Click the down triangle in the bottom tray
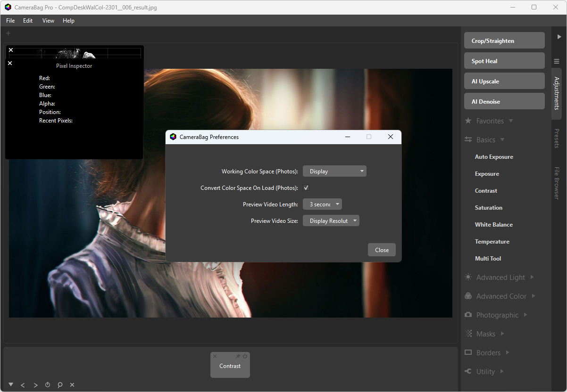The image size is (567, 392). 11,384
